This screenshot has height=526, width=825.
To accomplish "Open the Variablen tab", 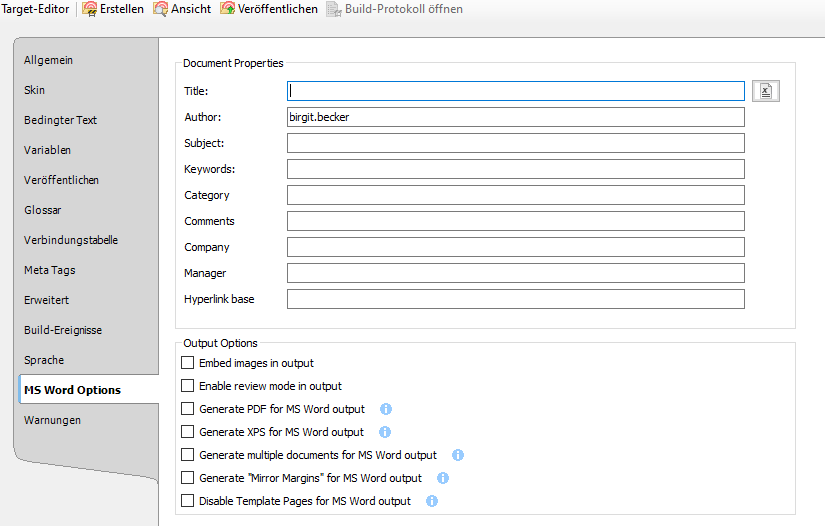I will pos(48,150).
